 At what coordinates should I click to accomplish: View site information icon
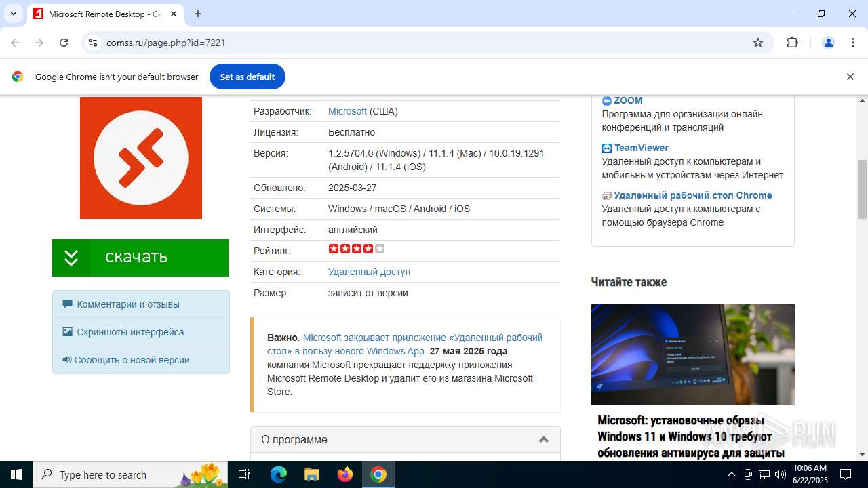[93, 43]
